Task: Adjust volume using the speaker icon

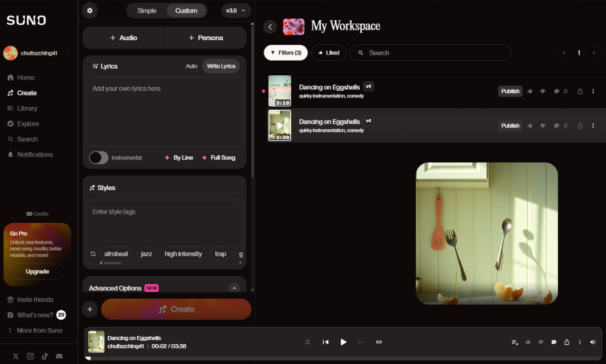Action: pos(592,342)
